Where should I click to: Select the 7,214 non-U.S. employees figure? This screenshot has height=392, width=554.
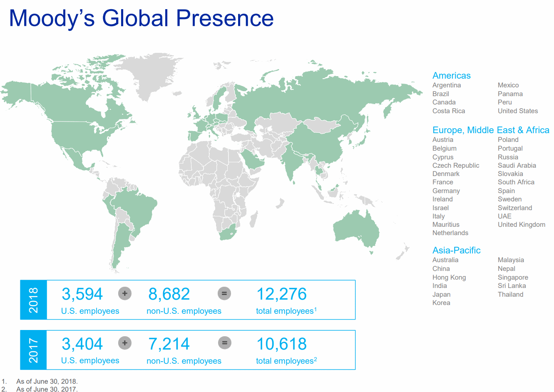169,344
